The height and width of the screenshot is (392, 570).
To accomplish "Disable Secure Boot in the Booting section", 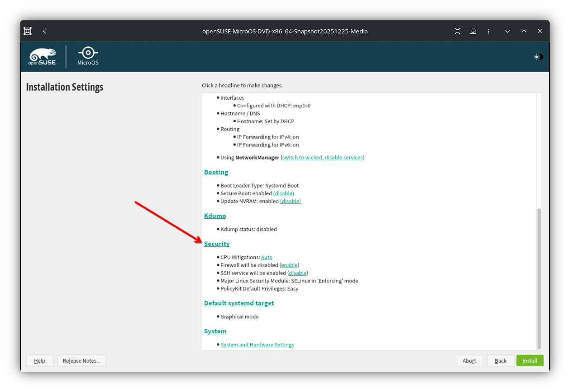I will tap(283, 193).
